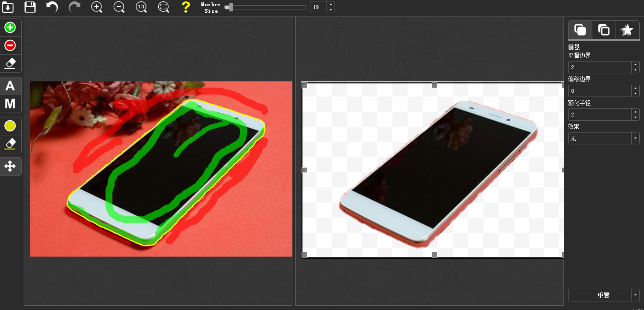Decrease the 偏移边界 value

pos(635,94)
